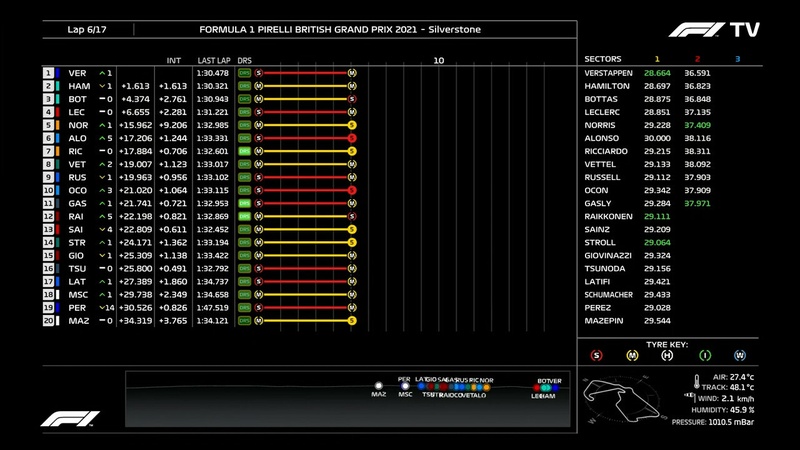The height and width of the screenshot is (450, 800).
Task: Click the F1 logo beside the track strip
Action: pos(70,419)
